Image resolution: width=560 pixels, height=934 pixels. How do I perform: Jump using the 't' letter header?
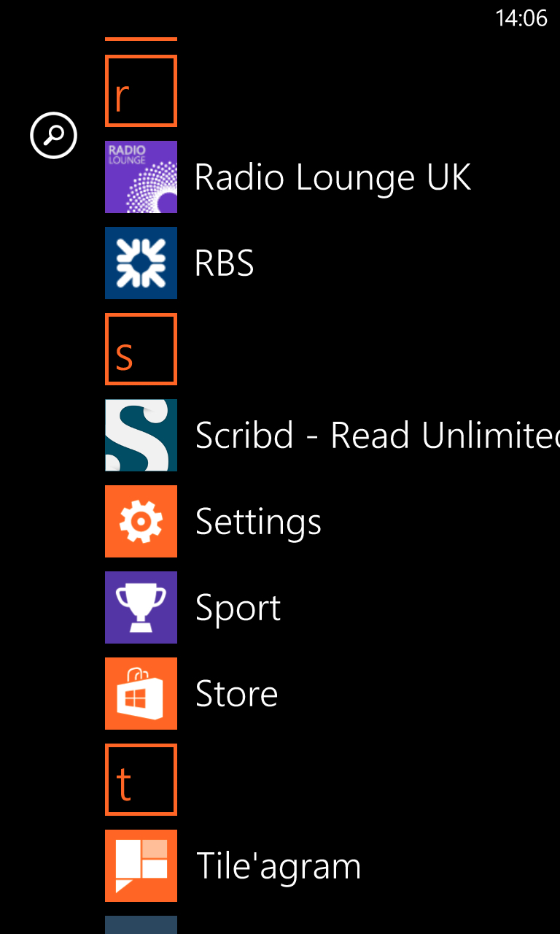pyautogui.click(x=141, y=779)
